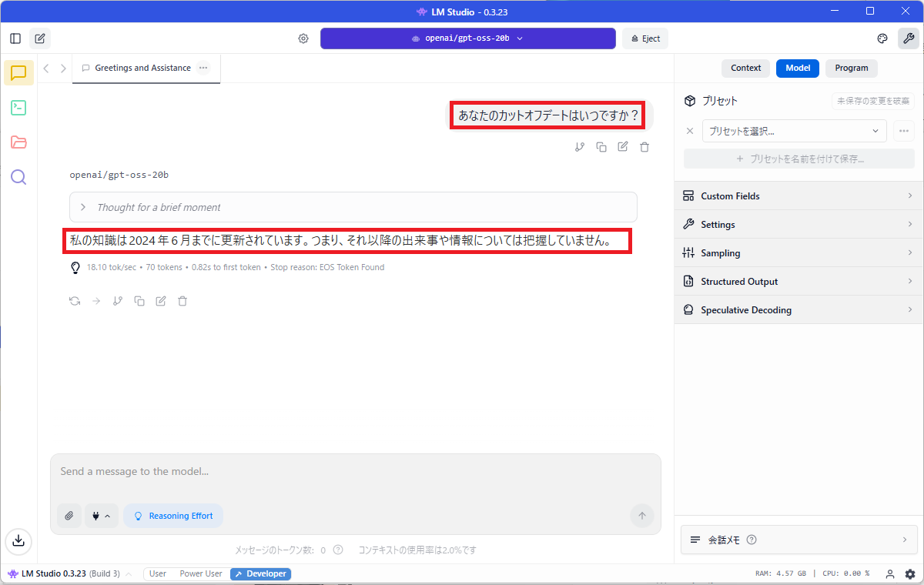Focus the Send a message input field

pos(355,472)
